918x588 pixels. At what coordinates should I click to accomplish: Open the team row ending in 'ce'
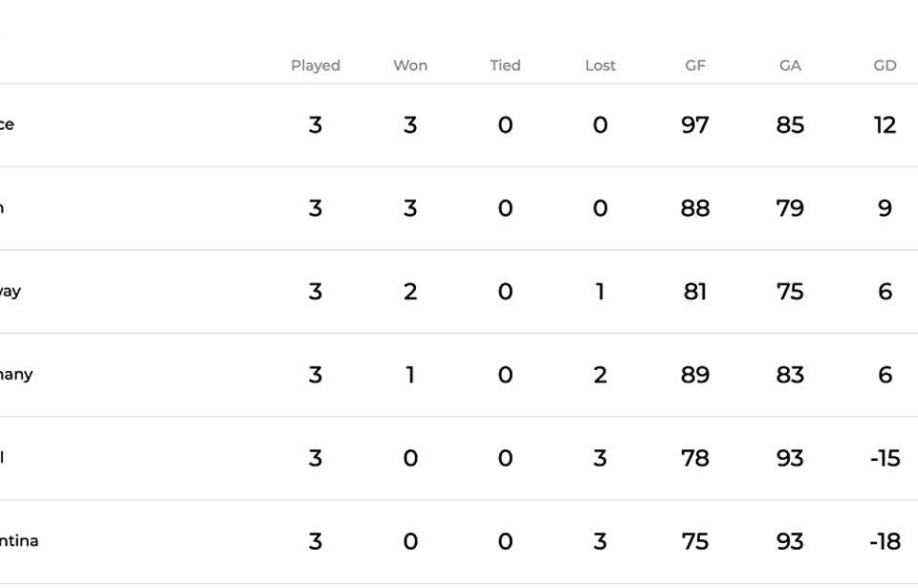point(459,124)
